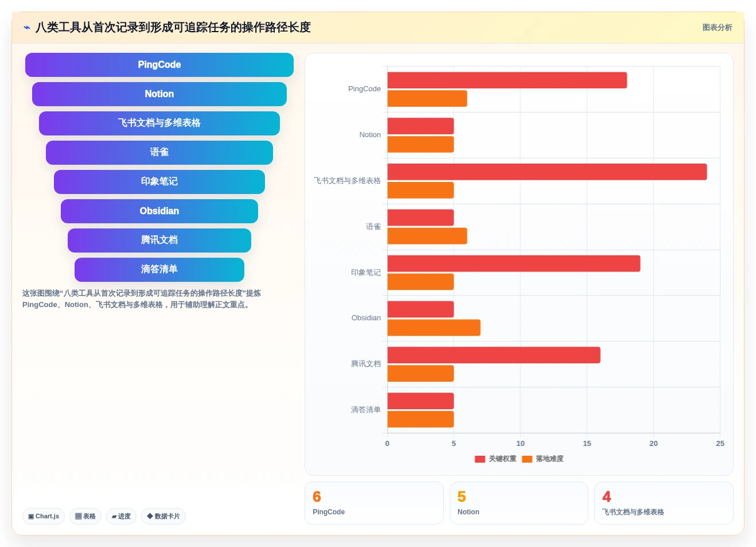756x547 pixels.
Task: Click the orange PingCode 落地难度 bar
Action: click(427, 99)
